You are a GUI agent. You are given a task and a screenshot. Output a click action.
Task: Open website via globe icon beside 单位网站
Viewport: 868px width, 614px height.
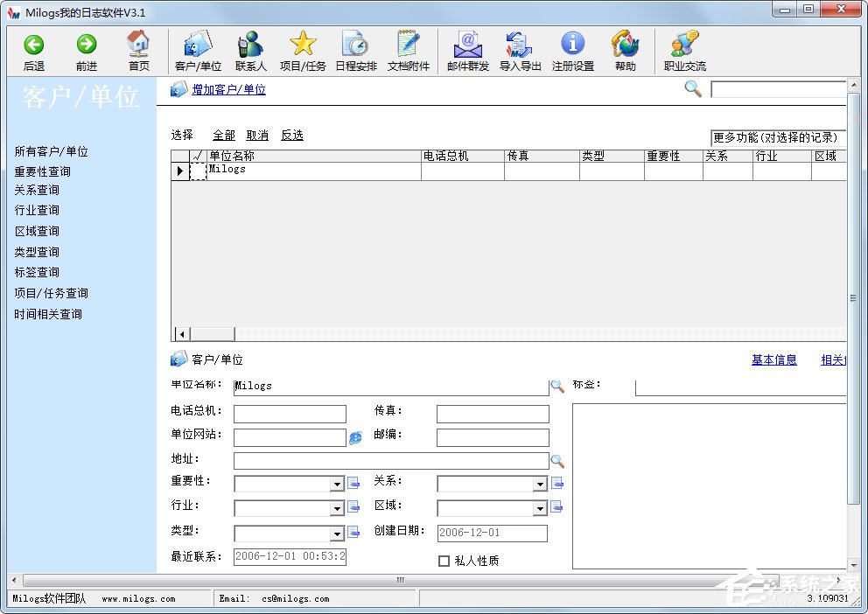tap(355, 437)
